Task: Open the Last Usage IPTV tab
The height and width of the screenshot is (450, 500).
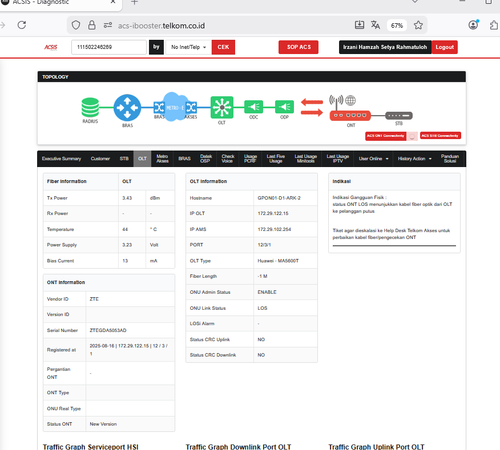Action: (x=338, y=159)
